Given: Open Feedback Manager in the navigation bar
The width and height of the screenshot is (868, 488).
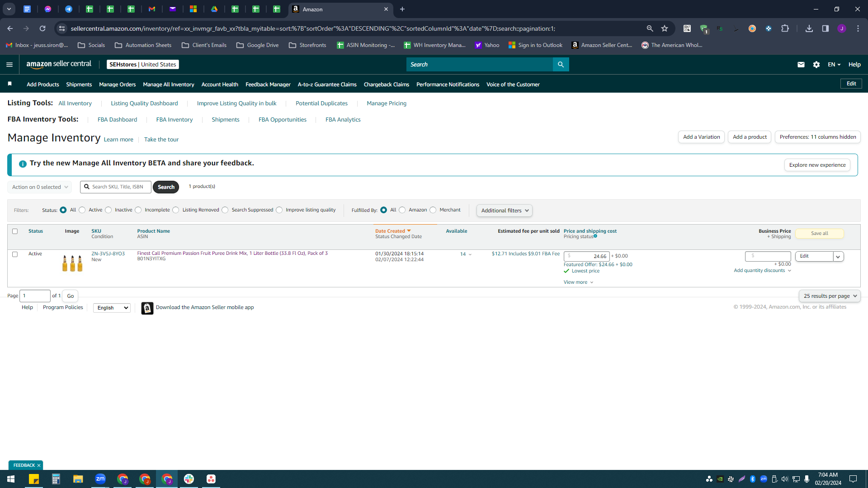Looking at the screenshot, I should (x=268, y=84).
